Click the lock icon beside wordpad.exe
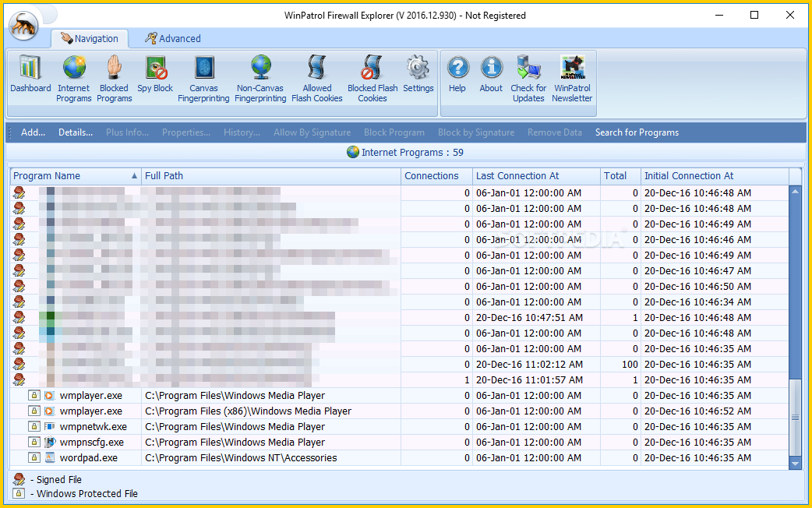This screenshot has height=508, width=812. 34,458
